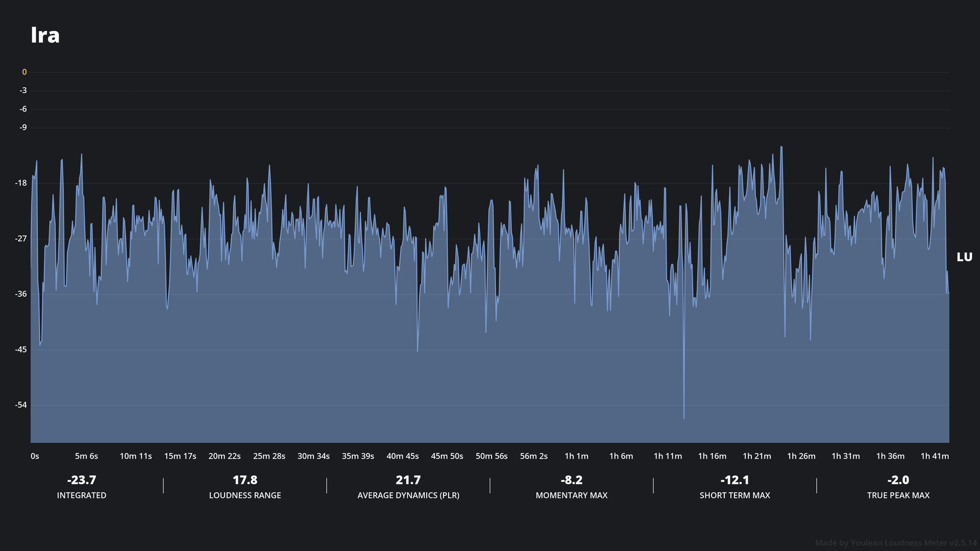Click the 1h 41m time label
This screenshot has height=551, width=980.
pos(935,456)
